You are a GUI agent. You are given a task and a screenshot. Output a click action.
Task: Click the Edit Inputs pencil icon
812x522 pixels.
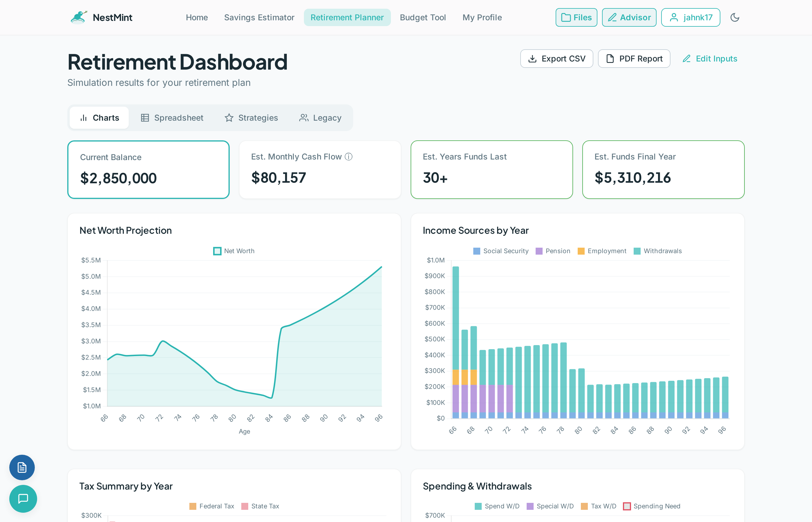pyautogui.click(x=687, y=58)
